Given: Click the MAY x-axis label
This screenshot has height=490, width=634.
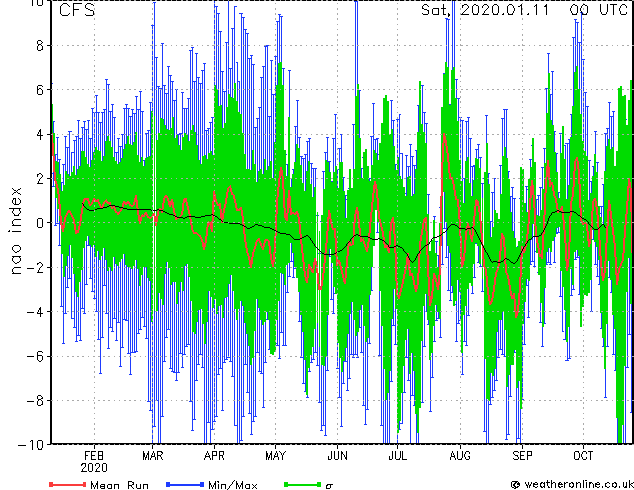Looking at the screenshot, I should point(275,456).
